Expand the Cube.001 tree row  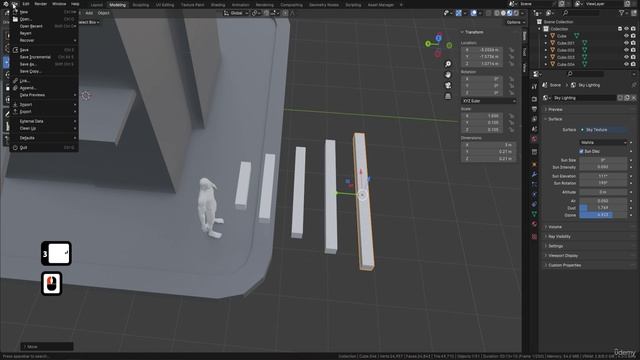(546, 43)
